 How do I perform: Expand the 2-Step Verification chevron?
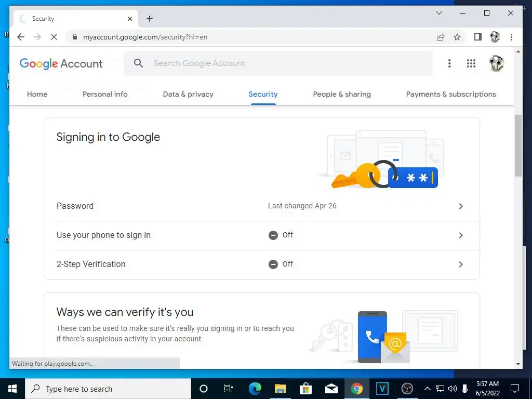[x=460, y=264]
